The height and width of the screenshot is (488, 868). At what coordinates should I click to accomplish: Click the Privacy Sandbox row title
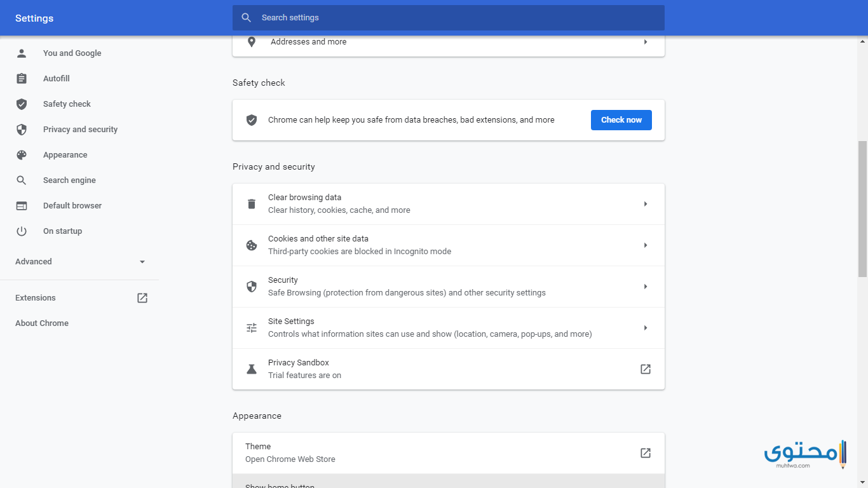click(x=299, y=363)
